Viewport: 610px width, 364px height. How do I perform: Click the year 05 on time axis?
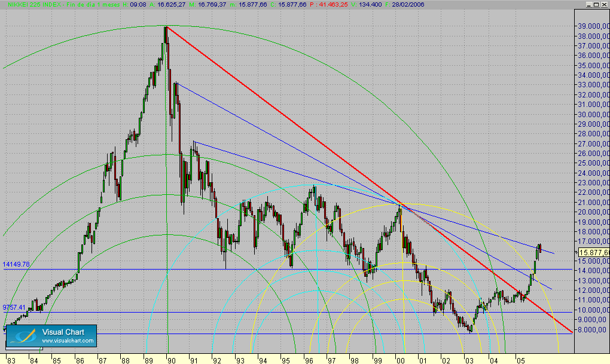tap(521, 360)
